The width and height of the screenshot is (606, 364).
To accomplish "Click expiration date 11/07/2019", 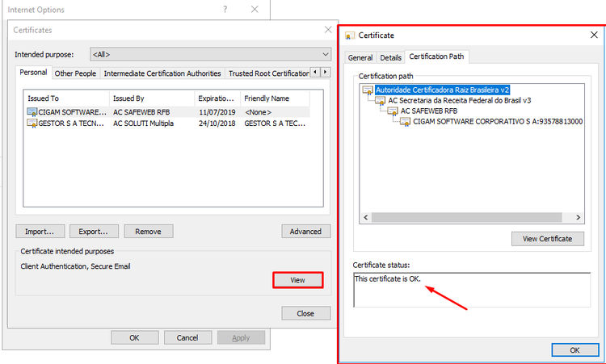I will click(217, 112).
